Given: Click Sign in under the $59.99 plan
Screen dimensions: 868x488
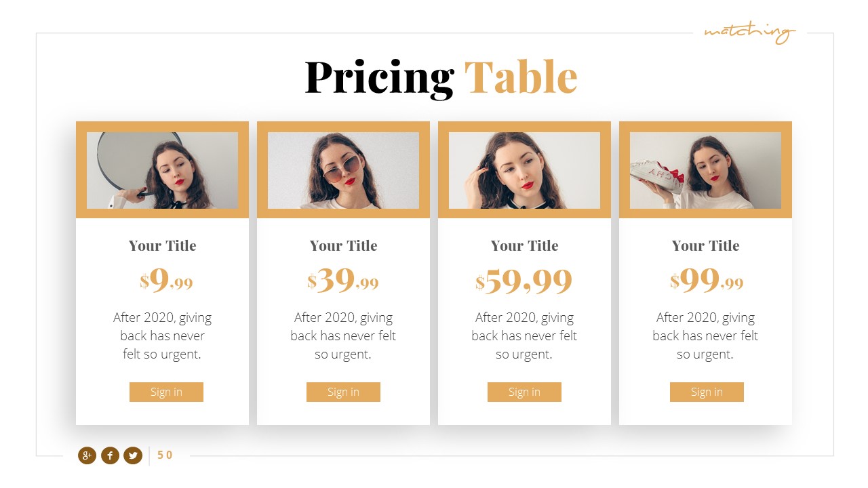Looking at the screenshot, I should point(524,392).
